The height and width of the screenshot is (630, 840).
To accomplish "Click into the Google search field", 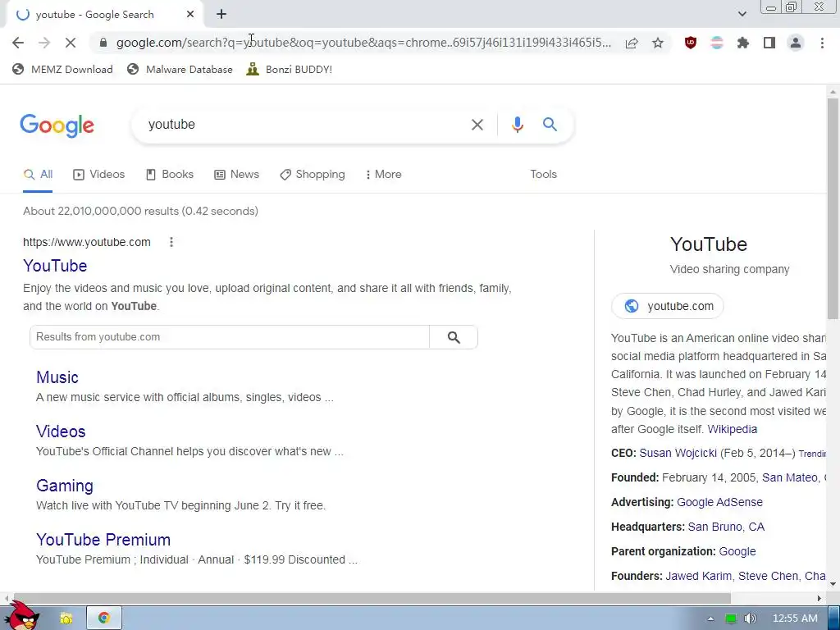I will pos(305,125).
